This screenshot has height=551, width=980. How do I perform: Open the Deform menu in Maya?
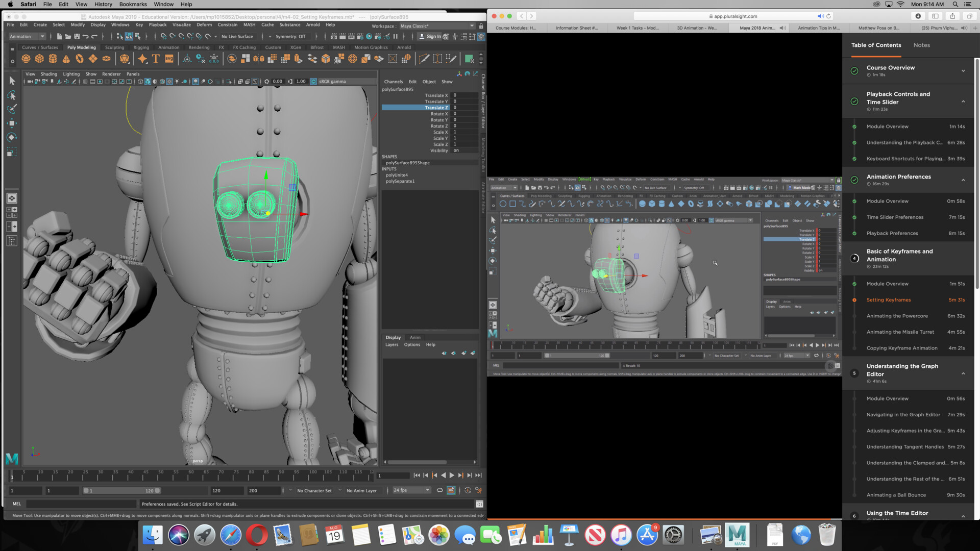204,24
